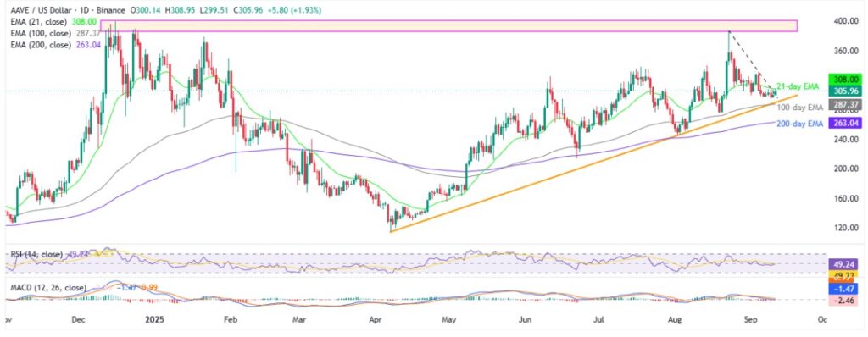Click the 200-day EMA annotation label
The image size is (868, 337).
[x=801, y=124]
